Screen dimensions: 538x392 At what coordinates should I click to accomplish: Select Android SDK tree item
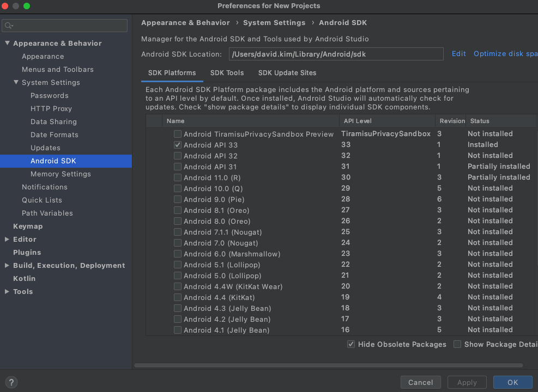[x=66, y=161]
